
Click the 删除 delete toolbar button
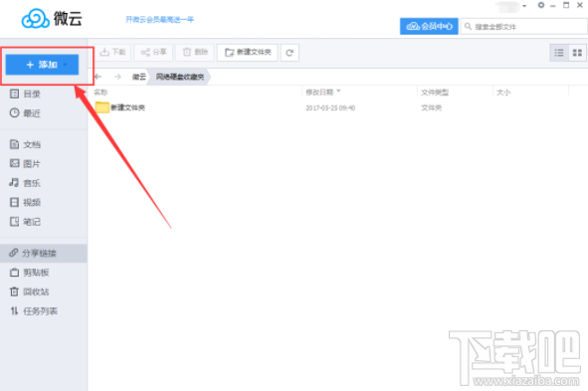pyautogui.click(x=195, y=52)
